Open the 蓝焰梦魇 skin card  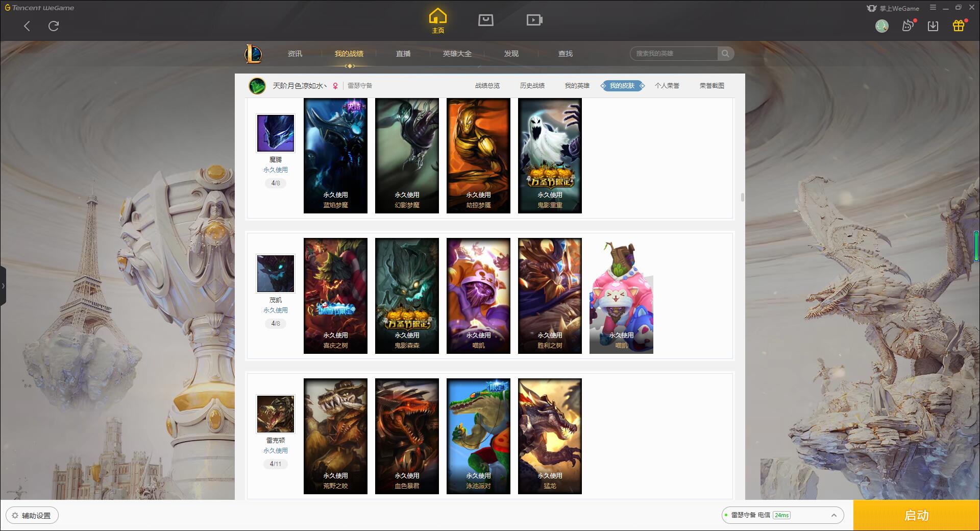pos(335,156)
